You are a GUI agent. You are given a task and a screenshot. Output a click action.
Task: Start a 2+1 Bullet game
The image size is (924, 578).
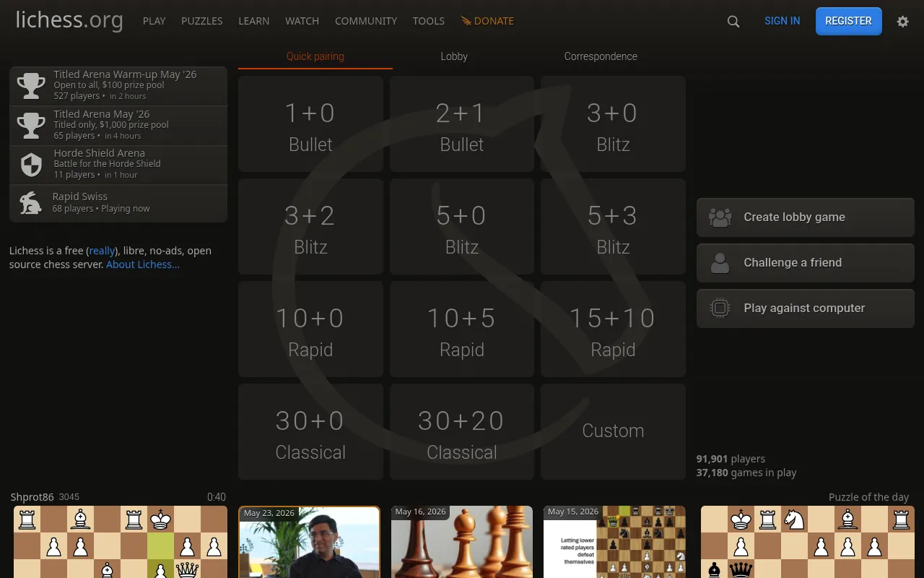click(462, 124)
